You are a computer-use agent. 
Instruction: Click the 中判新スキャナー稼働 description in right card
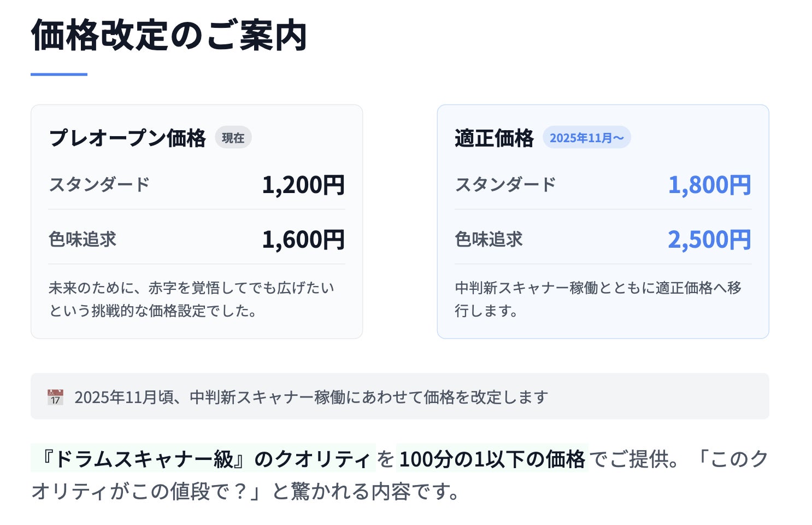[x=598, y=299]
